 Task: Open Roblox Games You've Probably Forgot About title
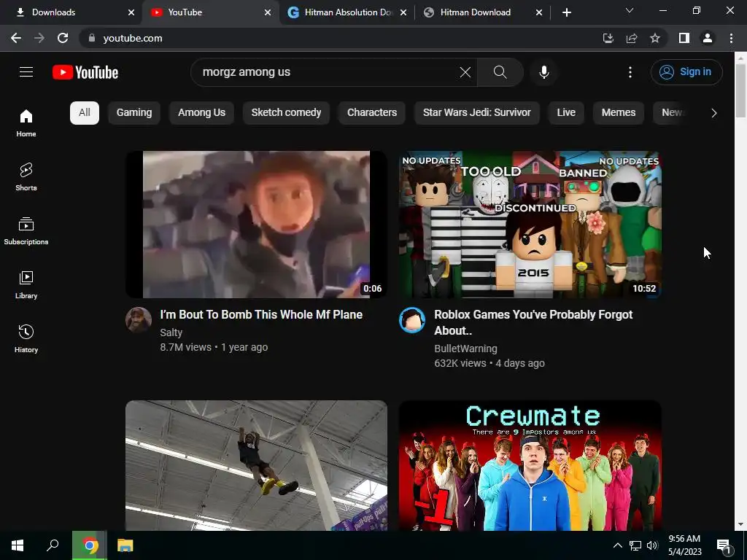533,322
